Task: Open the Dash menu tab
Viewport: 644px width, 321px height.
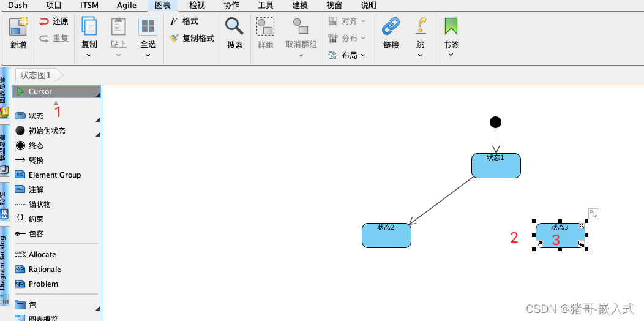Action: pyautogui.click(x=18, y=6)
